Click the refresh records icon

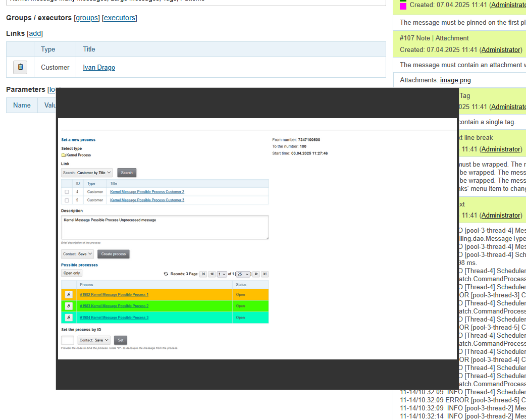pyautogui.click(x=166, y=274)
